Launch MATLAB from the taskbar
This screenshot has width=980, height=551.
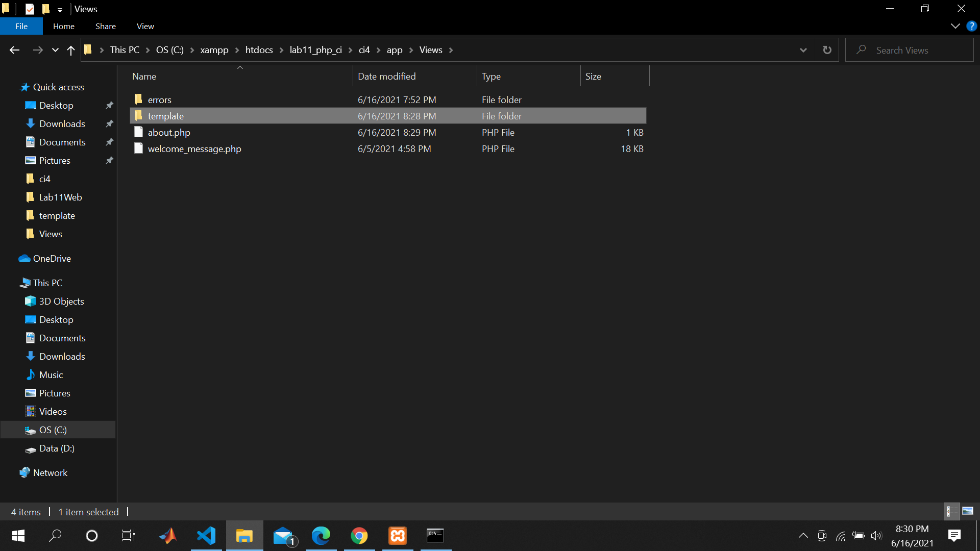tap(168, 536)
